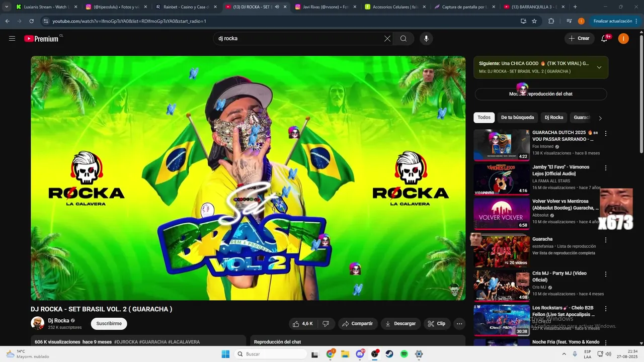This screenshot has width=644, height=362.
Task: Click the magnifier search button
Action: tap(404, 38)
